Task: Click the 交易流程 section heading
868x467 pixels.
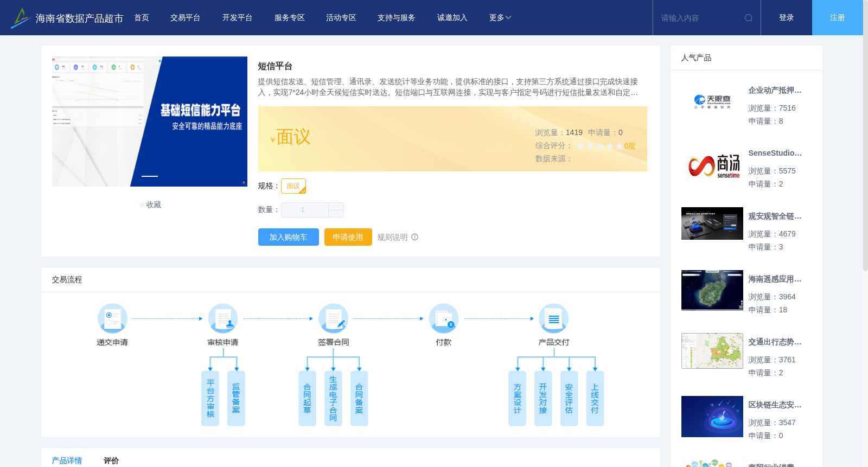Action: point(67,280)
